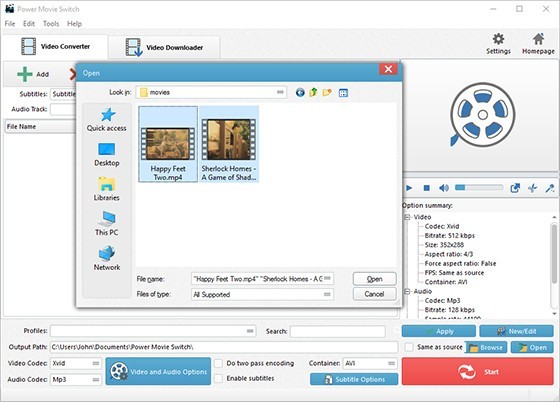Screen dimensions: 560x402
Task: Click the Output Path field
Action: (224, 347)
